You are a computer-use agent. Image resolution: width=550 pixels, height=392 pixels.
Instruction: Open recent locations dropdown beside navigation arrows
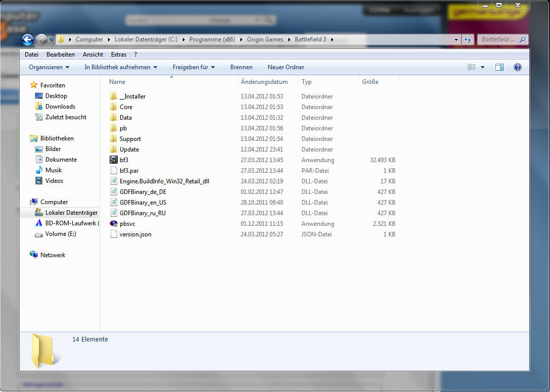click(52, 40)
